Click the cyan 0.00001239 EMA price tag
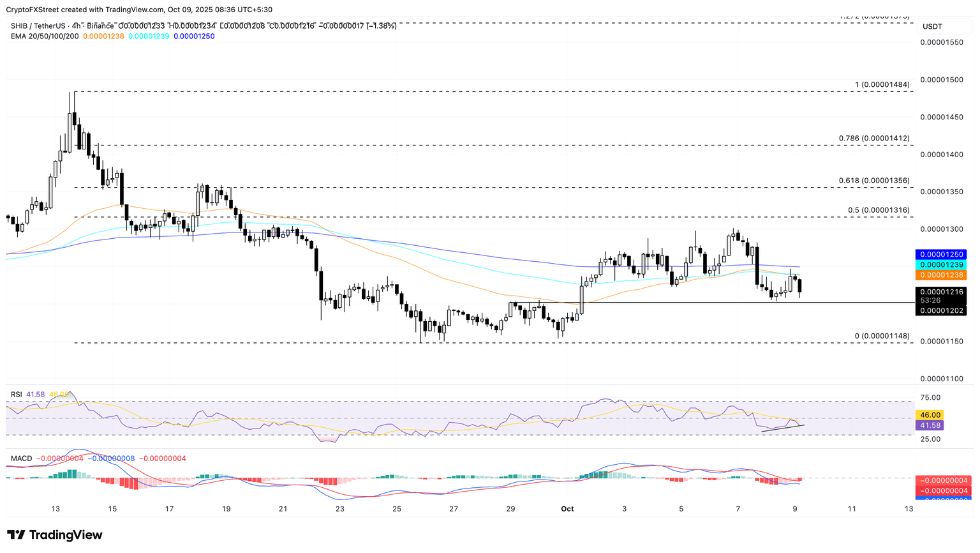The width and height of the screenshot is (980, 553). coord(941,264)
